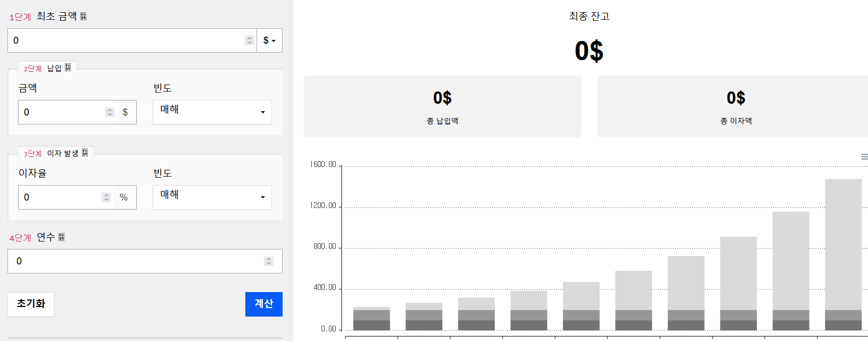
Task: Click the 1200.00 axis label
Action: pyautogui.click(x=323, y=205)
